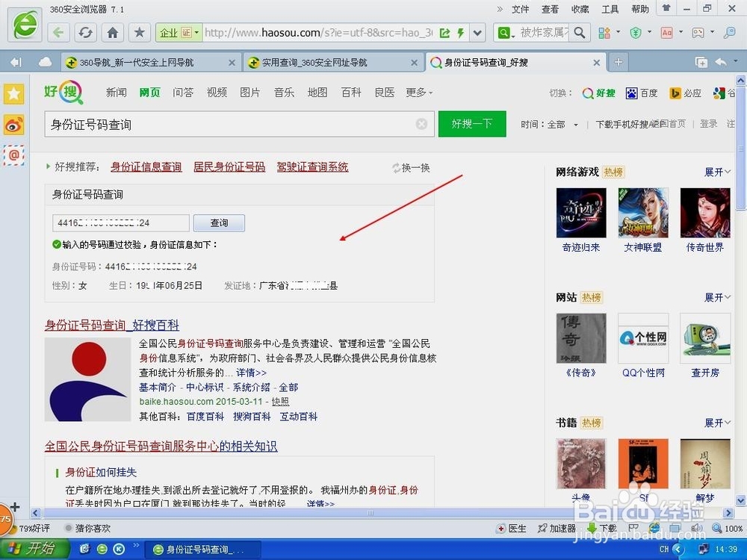Open the sidebar favorites star icon
747x560 pixels.
pos(13,94)
